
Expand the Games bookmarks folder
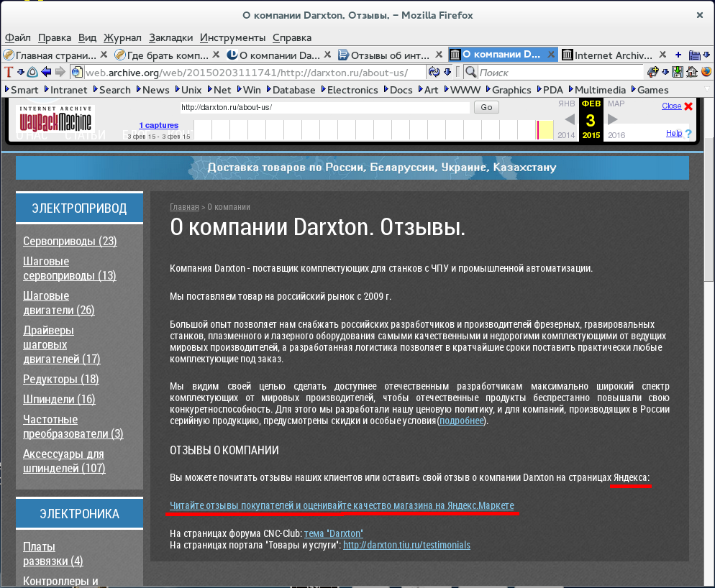tap(650, 90)
